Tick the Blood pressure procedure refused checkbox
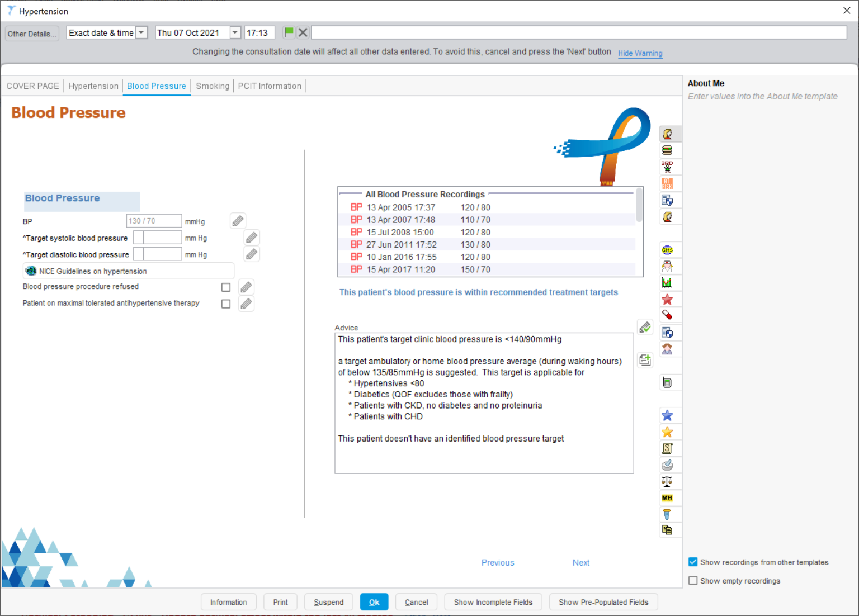The image size is (859, 616). pos(226,287)
